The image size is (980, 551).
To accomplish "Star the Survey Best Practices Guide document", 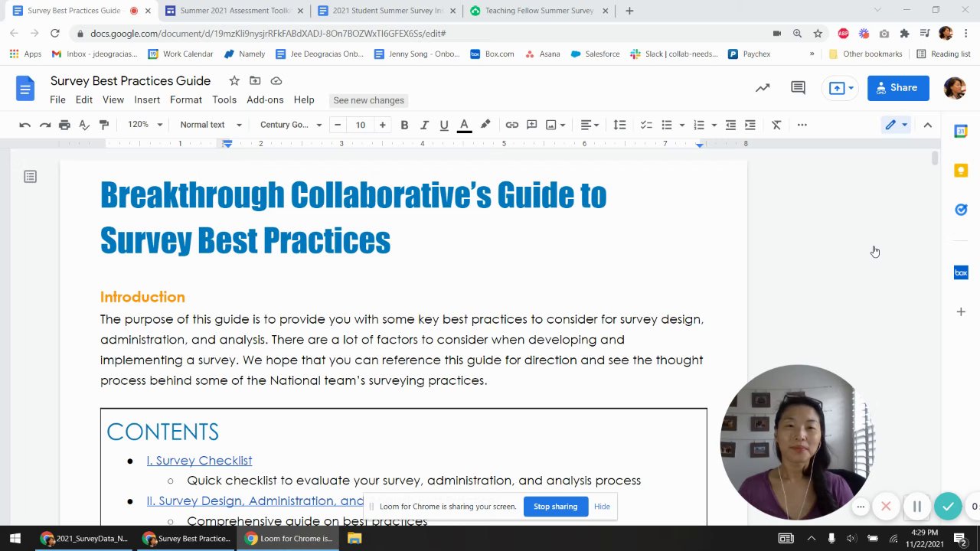I will [x=234, y=80].
